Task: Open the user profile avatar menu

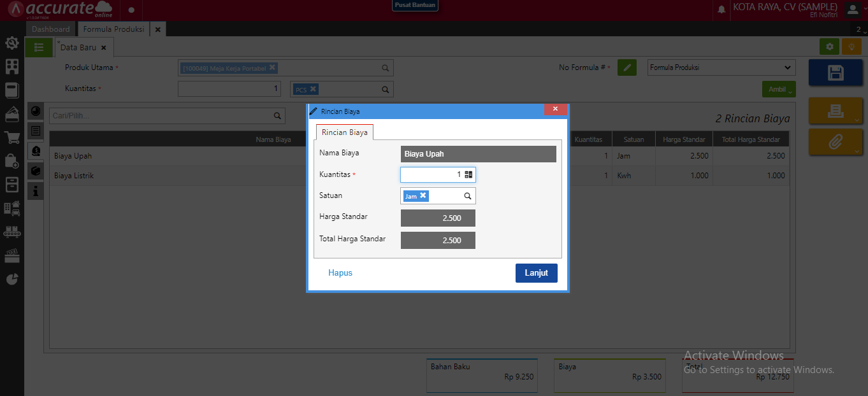Action: tap(853, 10)
